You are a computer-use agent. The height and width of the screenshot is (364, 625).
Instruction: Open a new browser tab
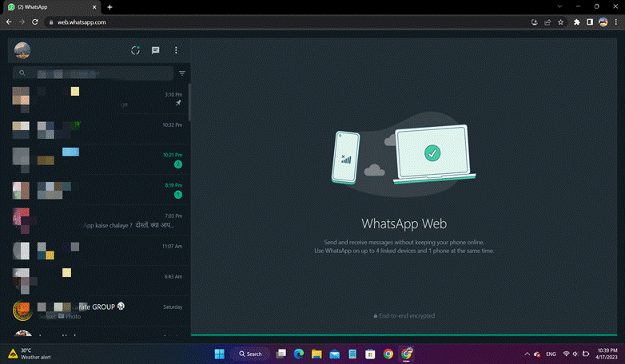click(109, 7)
